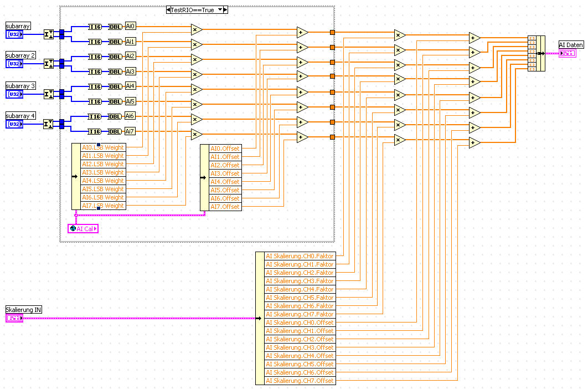Select the DBL conversion node feeding Ai5
The width and height of the screenshot is (588, 389).
coord(115,102)
